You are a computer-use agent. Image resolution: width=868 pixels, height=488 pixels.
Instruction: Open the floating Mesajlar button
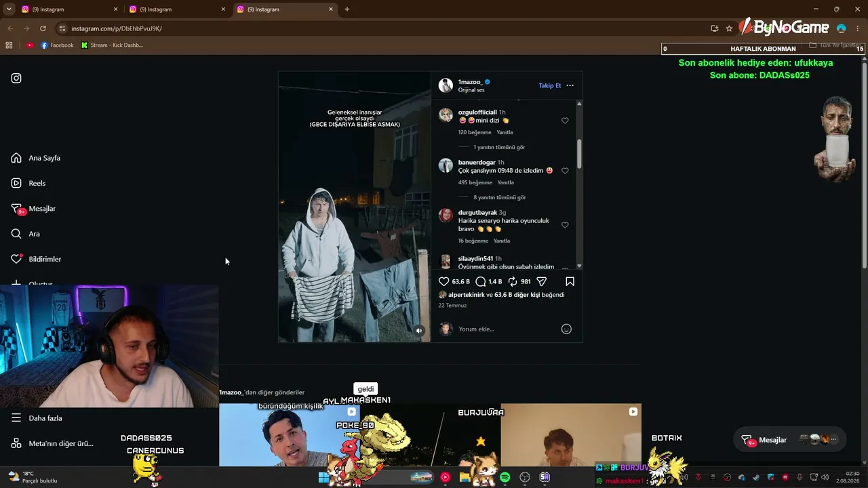coord(791,440)
